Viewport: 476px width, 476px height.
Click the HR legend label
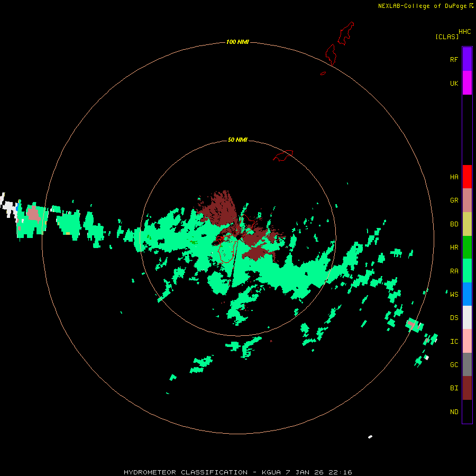(x=454, y=248)
